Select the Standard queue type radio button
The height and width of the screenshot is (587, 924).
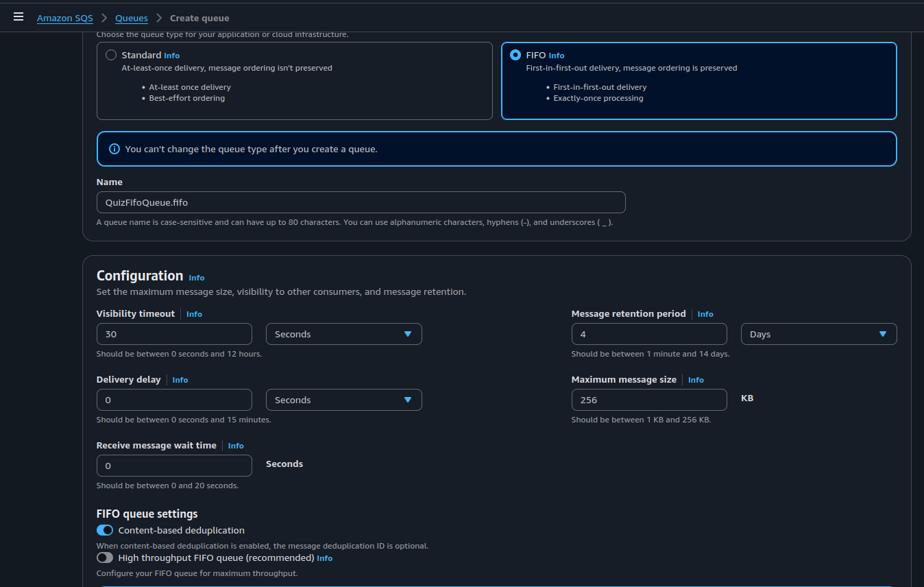(x=111, y=55)
